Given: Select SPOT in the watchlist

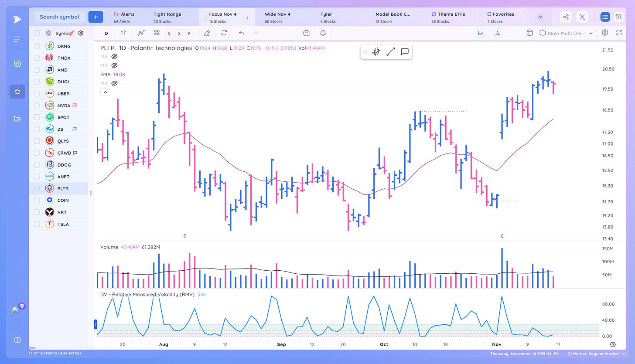Looking at the screenshot, I should point(58,117).
